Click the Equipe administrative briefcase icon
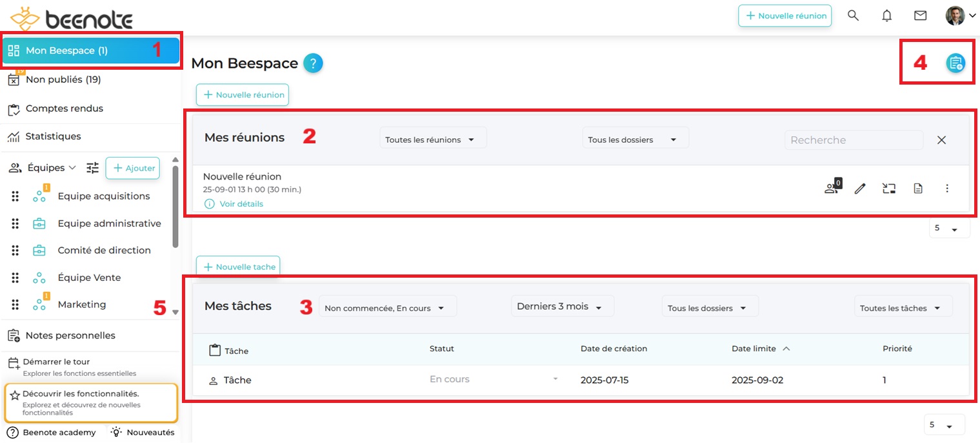The image size is (980, 443). [x=39, y=223]
